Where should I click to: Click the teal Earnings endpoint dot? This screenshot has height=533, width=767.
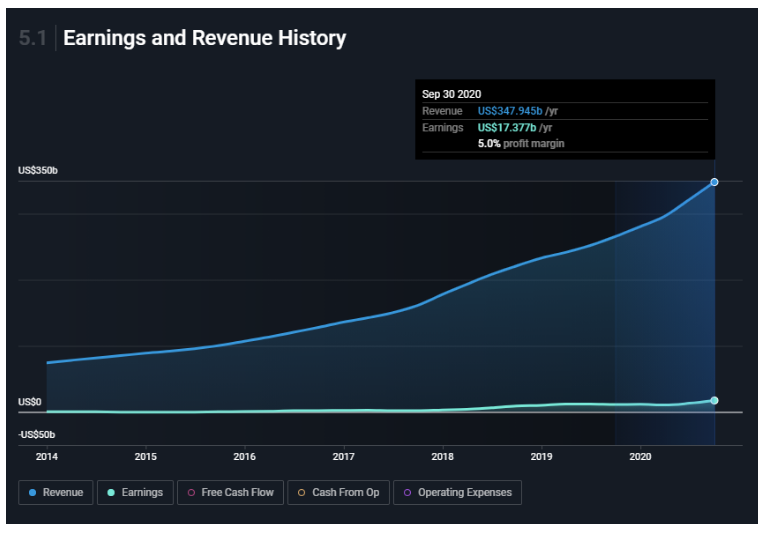click(x=714, y=401)
